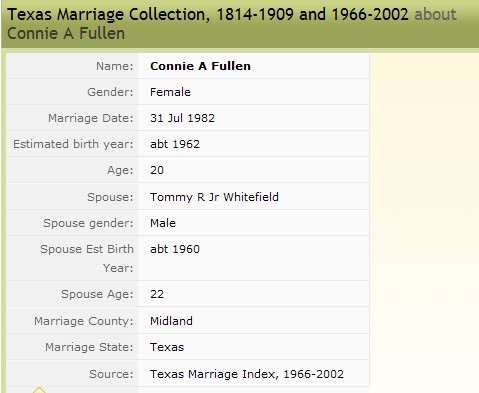Viewport: 479px width, 393px height.
Task: Select the spouse name Tommy R Jr Whitefield
Action: pyautogui.click(x=214, y=197)
